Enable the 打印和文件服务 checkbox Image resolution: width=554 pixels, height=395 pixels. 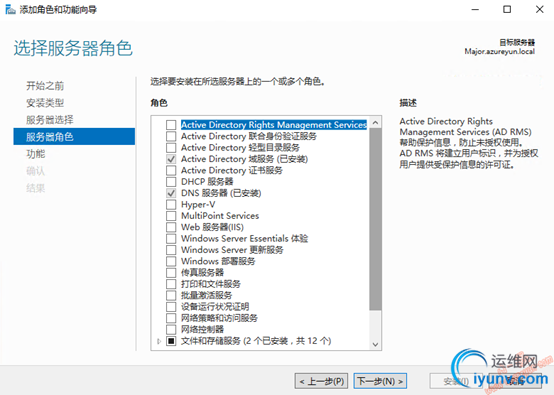click(171, 284)
